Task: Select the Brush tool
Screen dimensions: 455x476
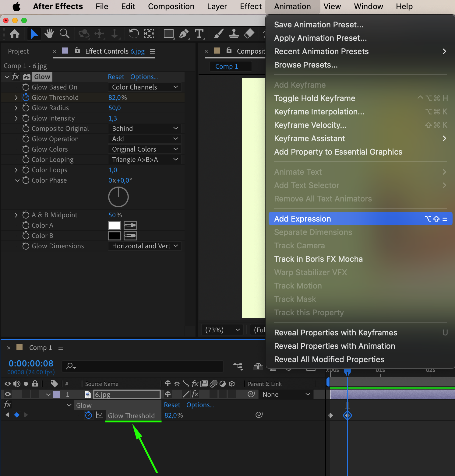Action: 218,33
